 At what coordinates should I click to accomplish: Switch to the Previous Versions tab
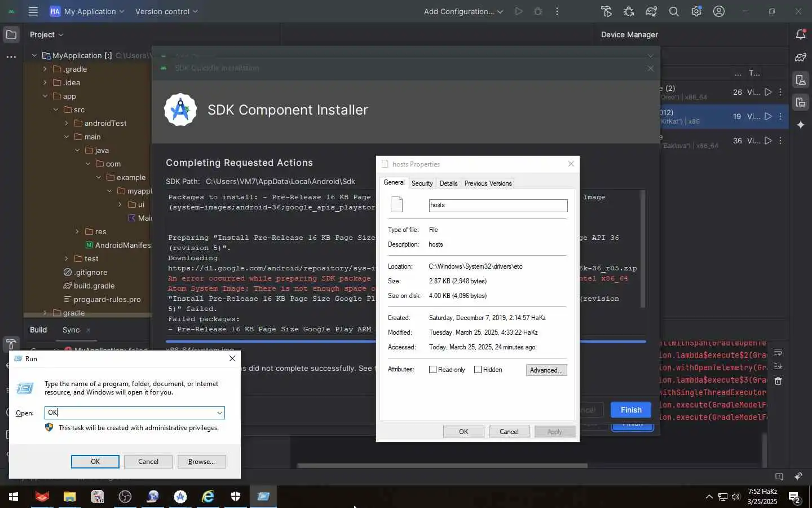click(x=488, y=183)
